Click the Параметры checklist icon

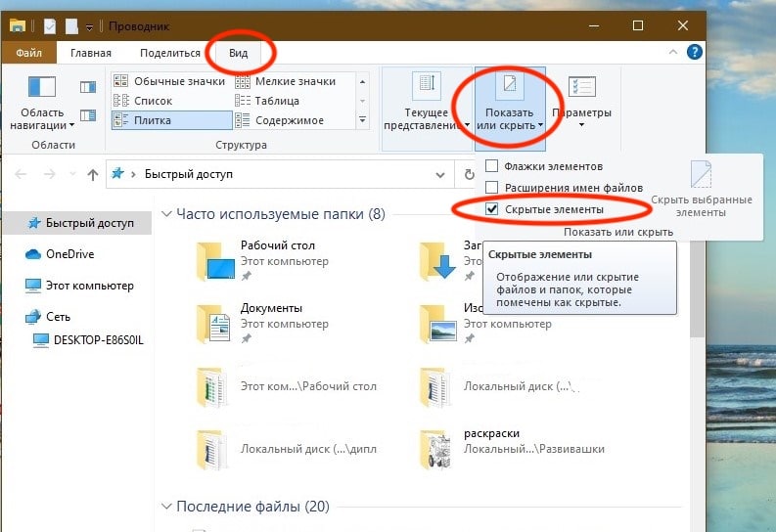pos(582,86)
